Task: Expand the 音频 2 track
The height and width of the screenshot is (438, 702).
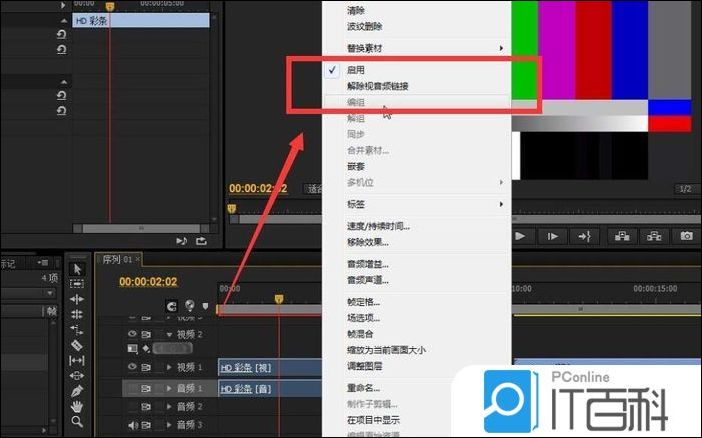Action: (x=169, y=407)
